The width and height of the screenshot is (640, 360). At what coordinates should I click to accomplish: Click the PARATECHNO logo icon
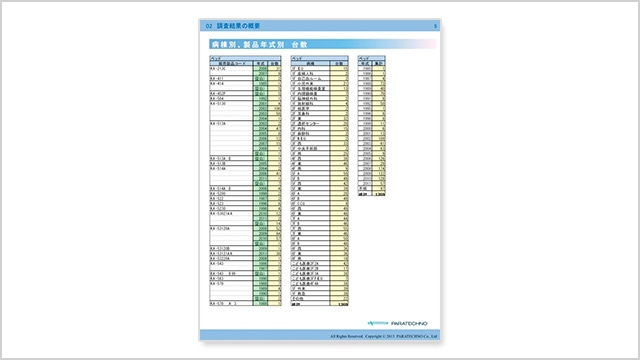click(x=378, y=323)
